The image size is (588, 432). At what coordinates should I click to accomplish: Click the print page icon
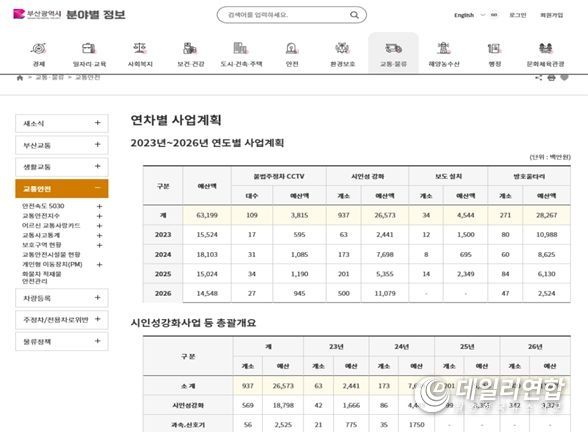(x=551, y=77)
